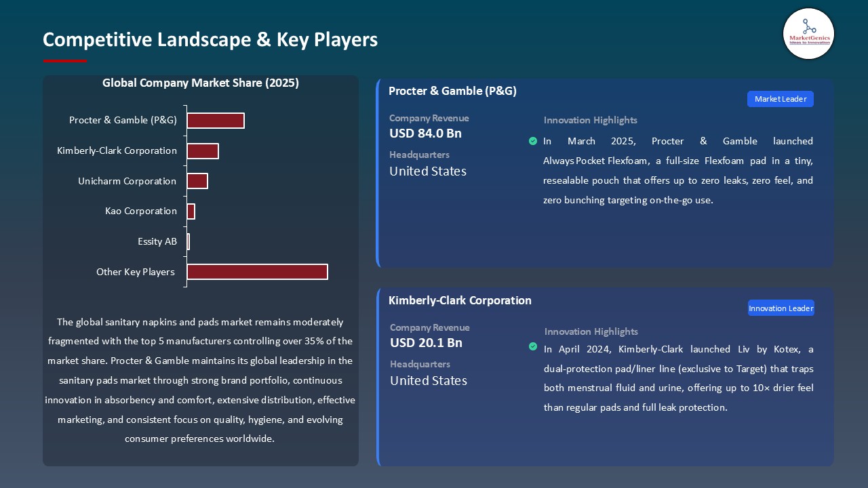Screen dimensions: 868x488
Task: Click the MarketGenics logo icon
Action: click(808, 33)
